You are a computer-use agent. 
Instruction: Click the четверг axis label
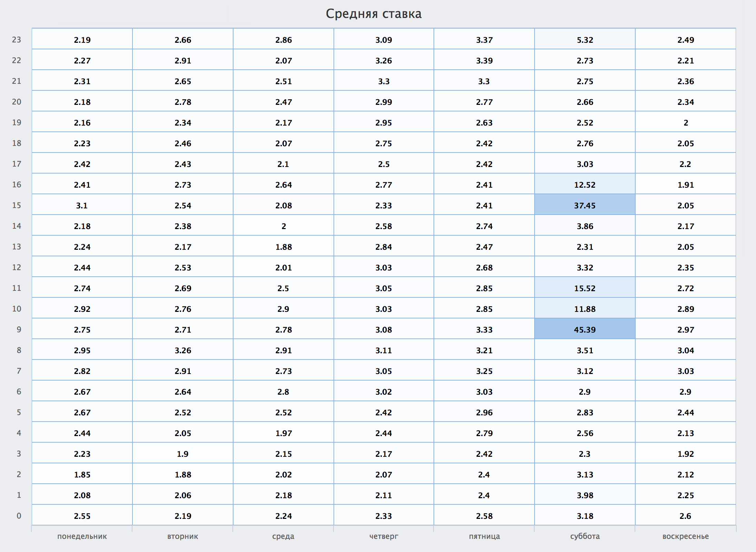point(384,536)
